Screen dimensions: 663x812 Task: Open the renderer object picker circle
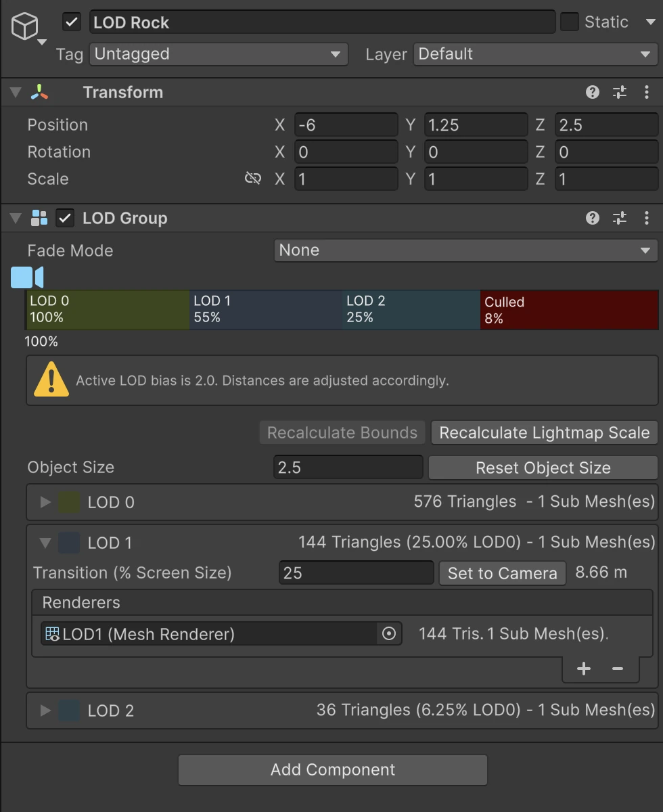pyautogui.click(x=389, y=634)
